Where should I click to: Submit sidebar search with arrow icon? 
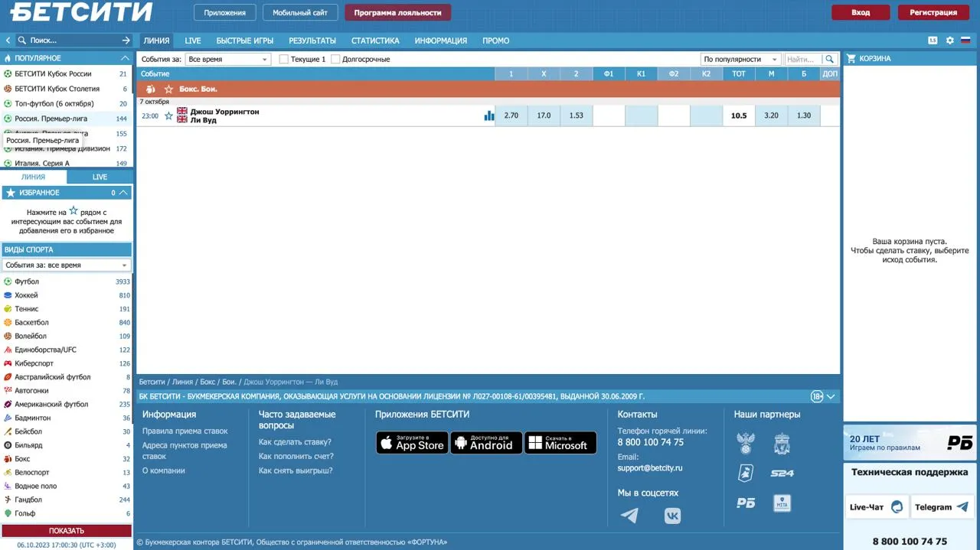126,41
